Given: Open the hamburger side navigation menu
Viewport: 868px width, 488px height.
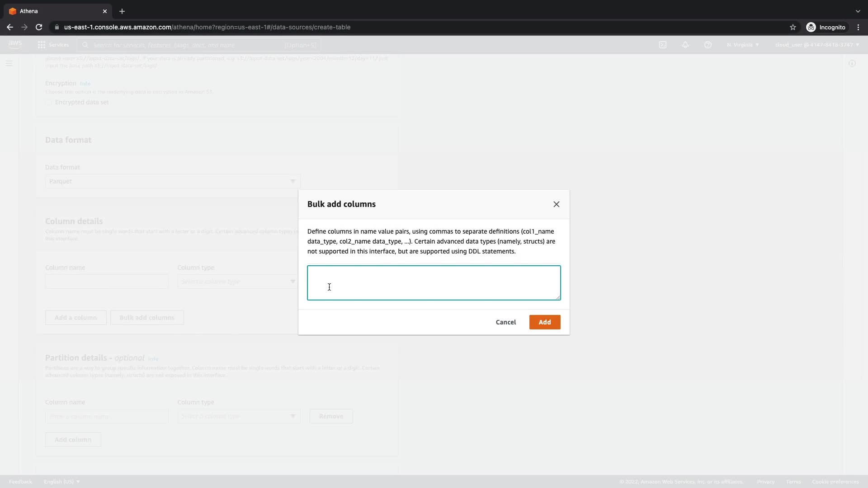Looking at the screenshot, I should coord(9,63).
